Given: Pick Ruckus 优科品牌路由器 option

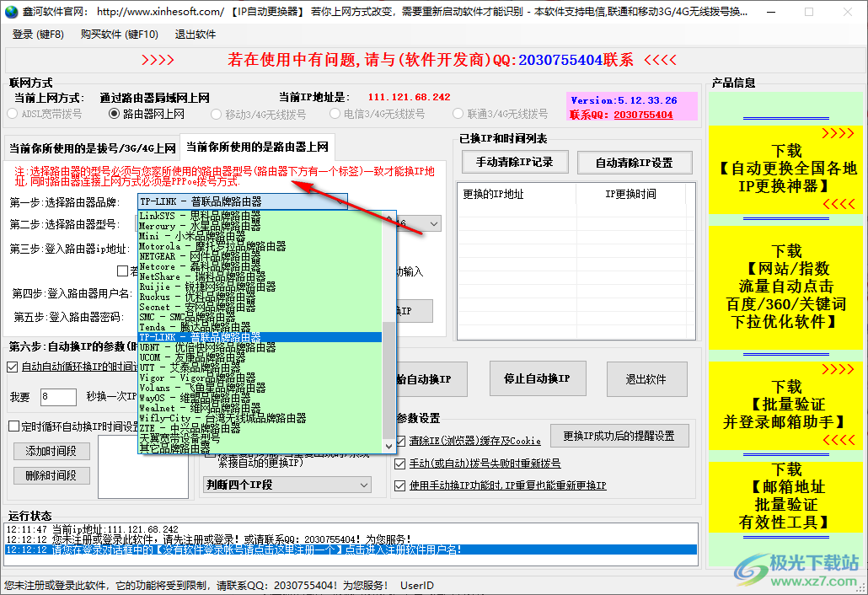Looking at the screenshot, I should [x=260, y=297].
